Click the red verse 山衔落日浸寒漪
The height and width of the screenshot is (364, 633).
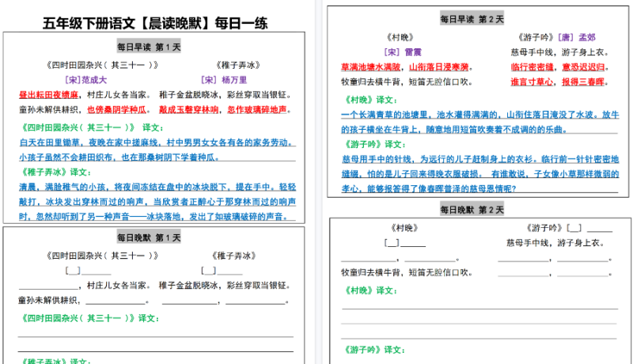point(439,67)
